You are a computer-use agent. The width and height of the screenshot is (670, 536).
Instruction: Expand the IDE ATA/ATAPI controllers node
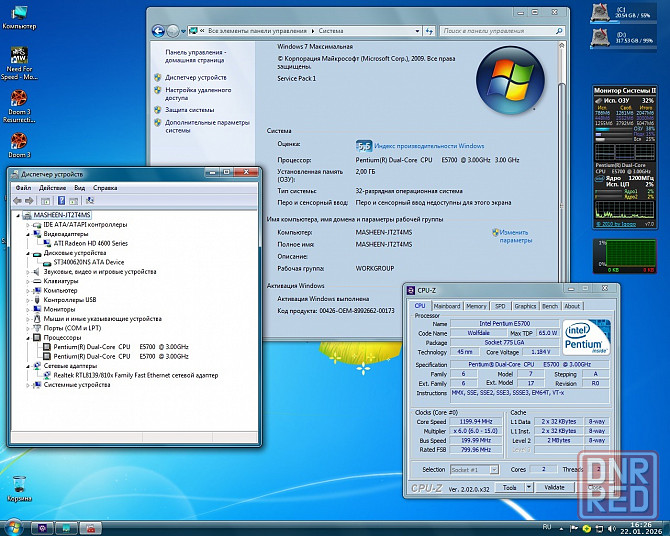(29, 225)
